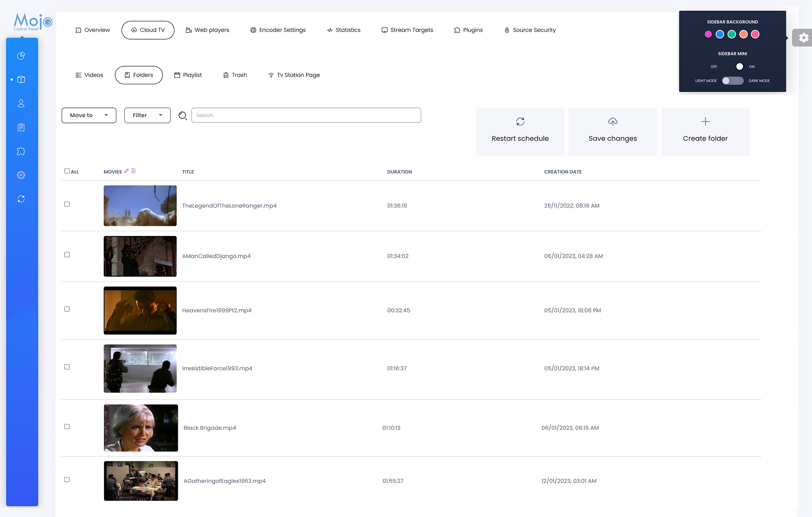Pick the green sidebar background swatch
Image resolution: width=812 pixels, height=517 pixels.
[732, 34]
